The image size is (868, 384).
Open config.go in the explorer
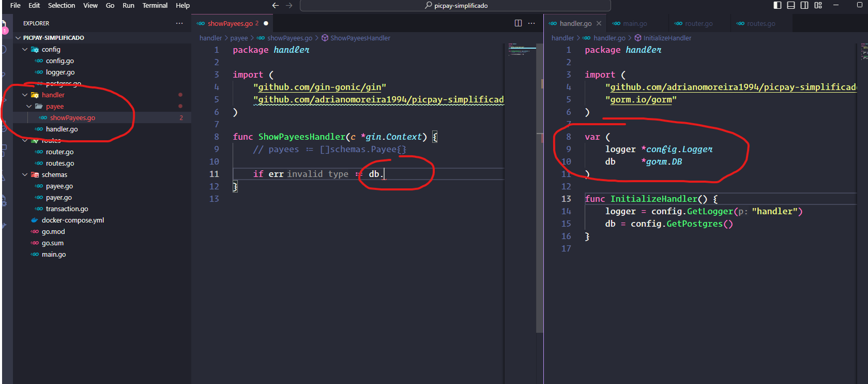59,61
